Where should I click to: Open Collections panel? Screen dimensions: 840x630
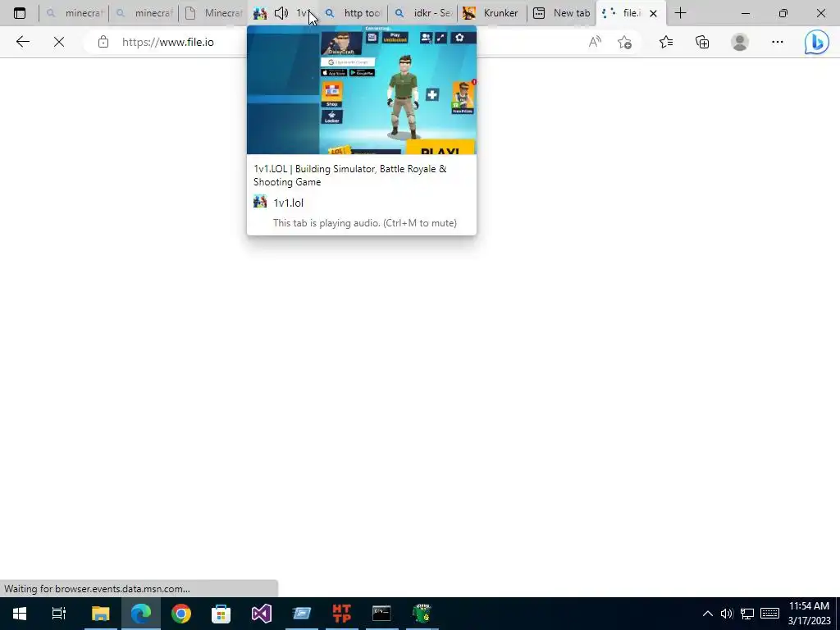tap(702, 42)
